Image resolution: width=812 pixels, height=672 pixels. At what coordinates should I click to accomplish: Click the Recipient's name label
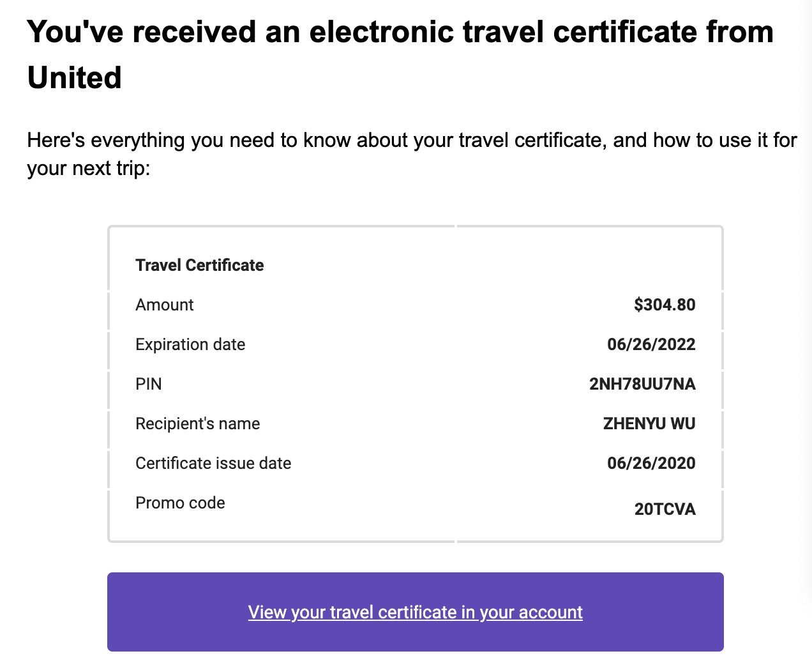(198, 424)
